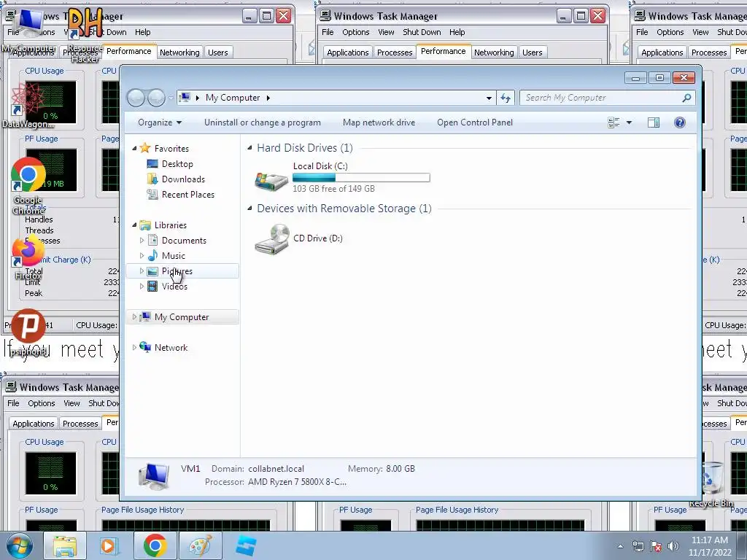Expand the Network tree node

pyautogui.click(x=134, y=348)
